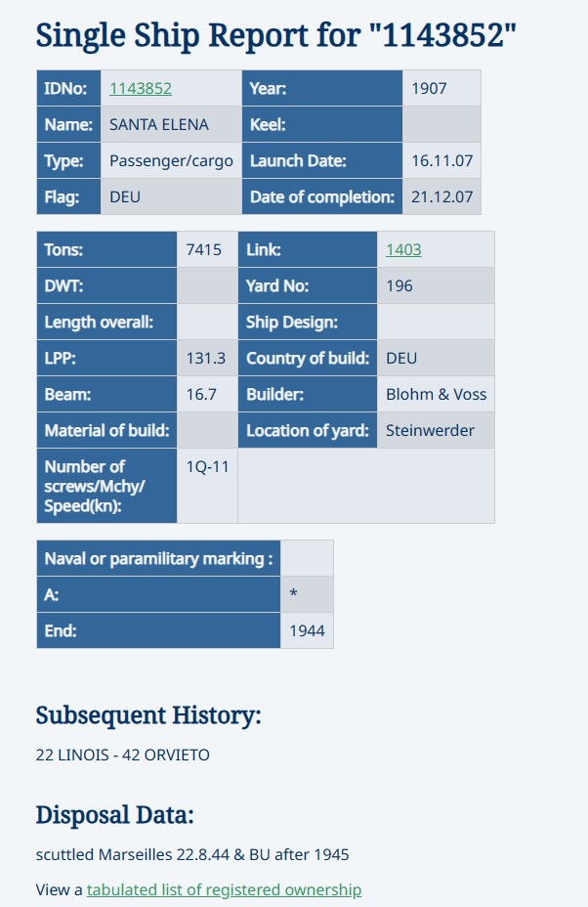Click the Disposal Data heading

115,815
